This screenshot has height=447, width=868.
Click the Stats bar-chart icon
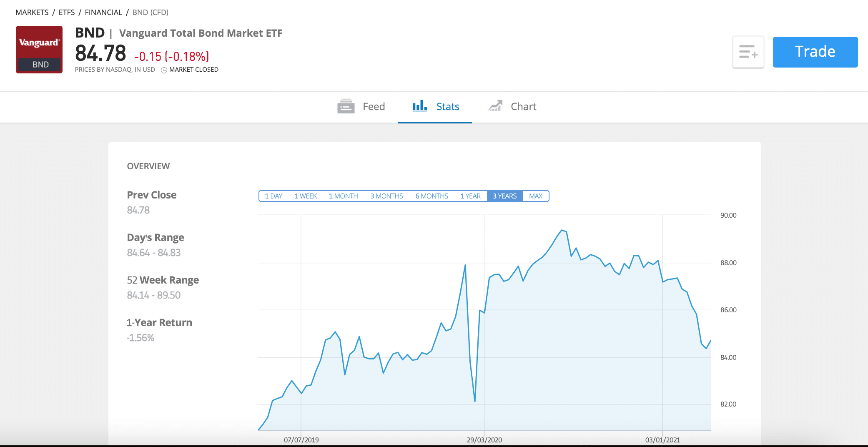419,106
